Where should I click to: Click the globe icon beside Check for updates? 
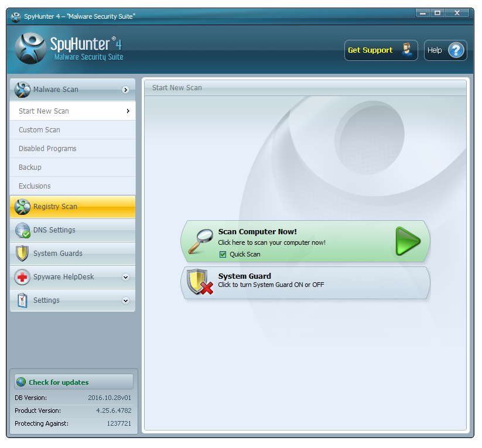pyautogui.click(x=21, y=382)
